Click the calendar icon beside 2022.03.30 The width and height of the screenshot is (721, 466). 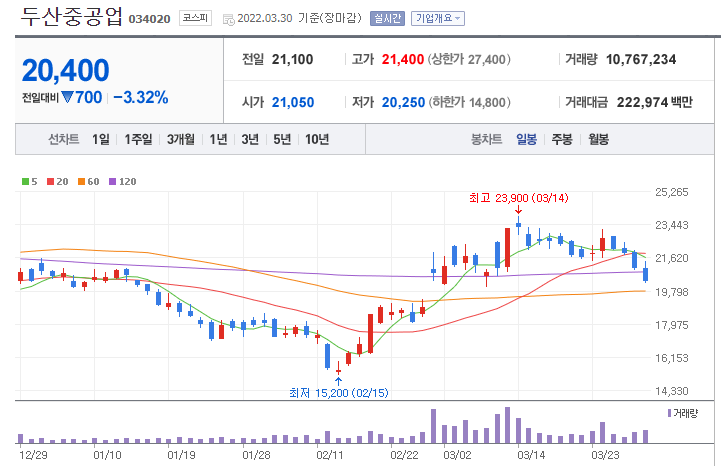coord(229,19)
